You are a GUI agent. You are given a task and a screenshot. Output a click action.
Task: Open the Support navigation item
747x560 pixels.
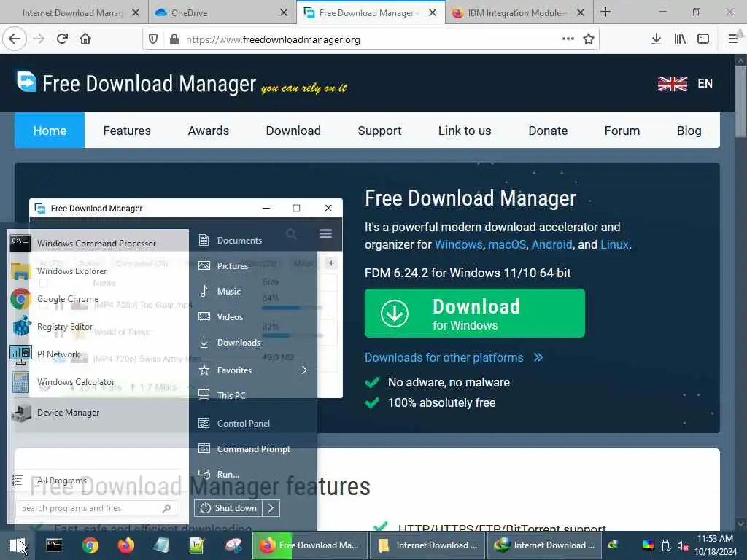[x=379, y=131]
